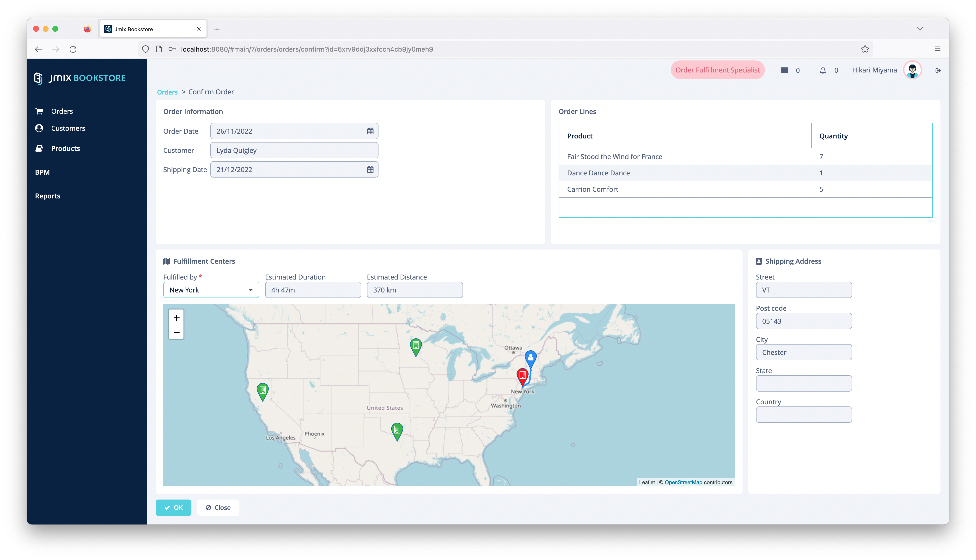Expand the BPM menu section
The width and height of the screenshot is (976, 560).
42,172
